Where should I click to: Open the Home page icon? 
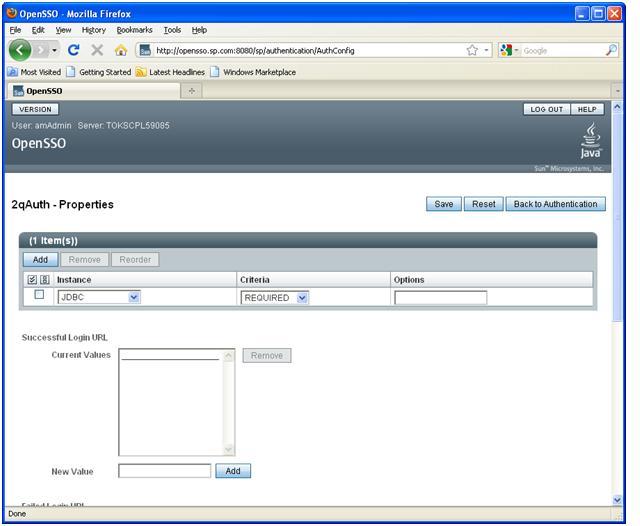(121, 50)
